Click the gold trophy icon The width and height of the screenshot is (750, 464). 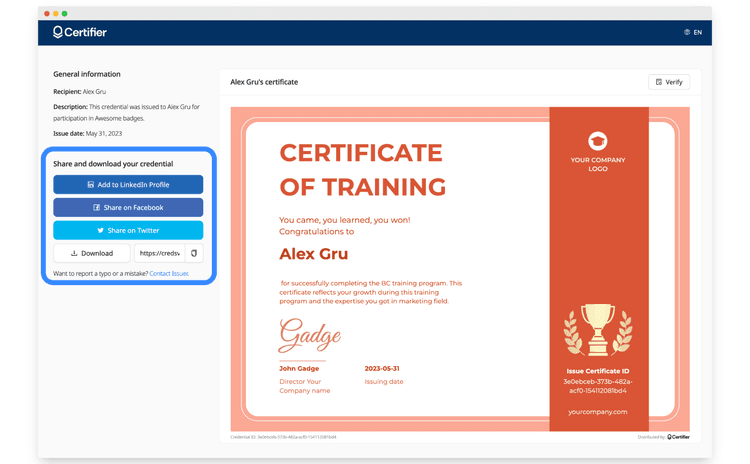(x=598, y=328)
